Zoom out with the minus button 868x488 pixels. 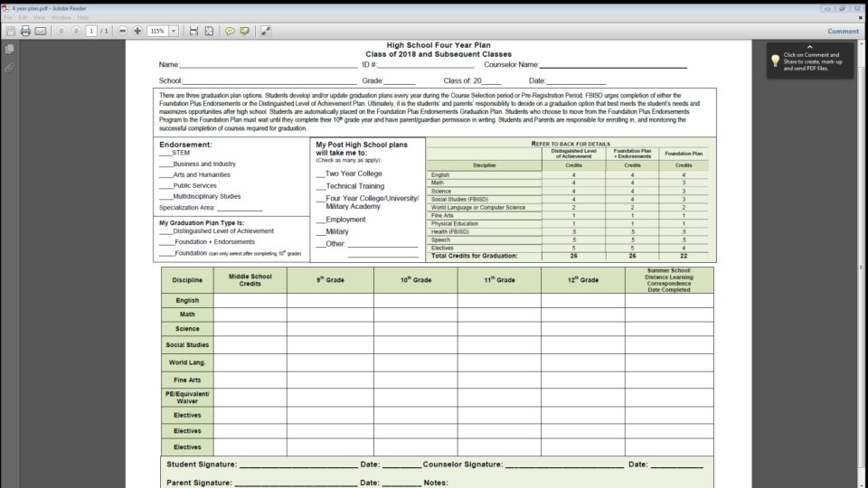pyautogui.click(x=122, y=31)
